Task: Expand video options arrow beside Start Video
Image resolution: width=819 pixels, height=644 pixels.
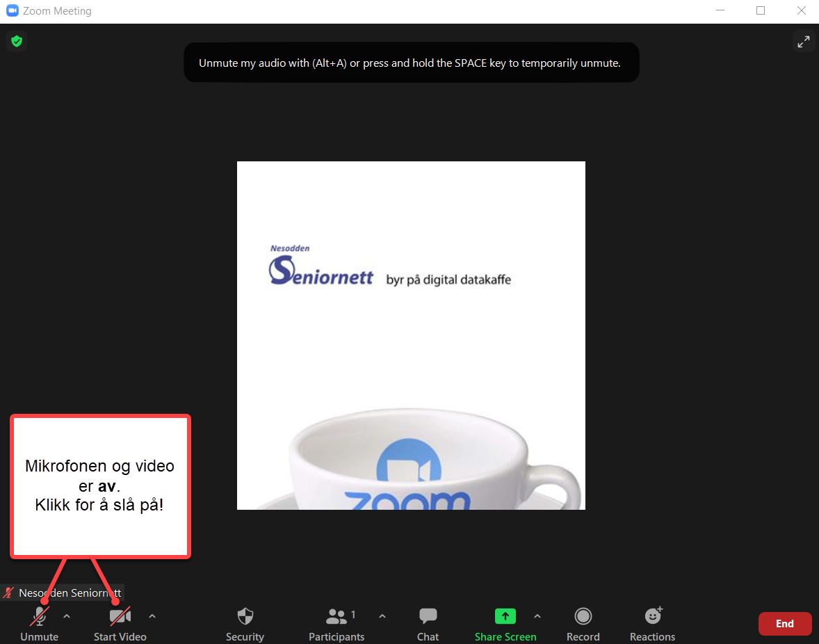Action: pos(152,615)
